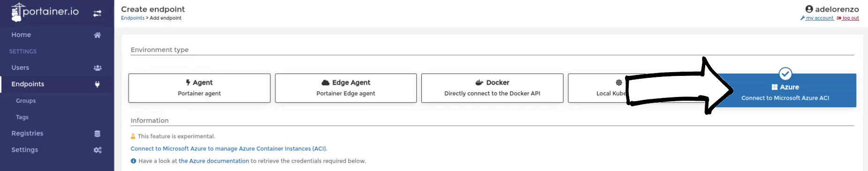868x171 pixels.
Task: Click the Home house icon
Action: pyautogui.click(x=97, y=35)
